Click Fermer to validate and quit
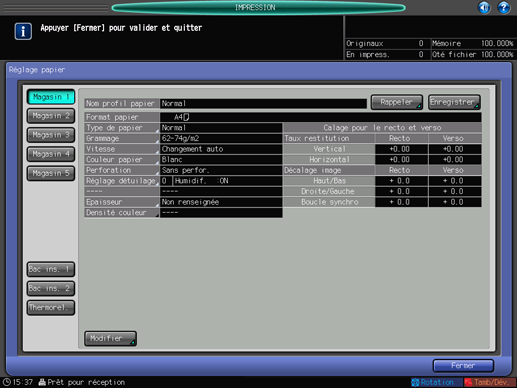 pyautogui.click(x=463, y=366)
